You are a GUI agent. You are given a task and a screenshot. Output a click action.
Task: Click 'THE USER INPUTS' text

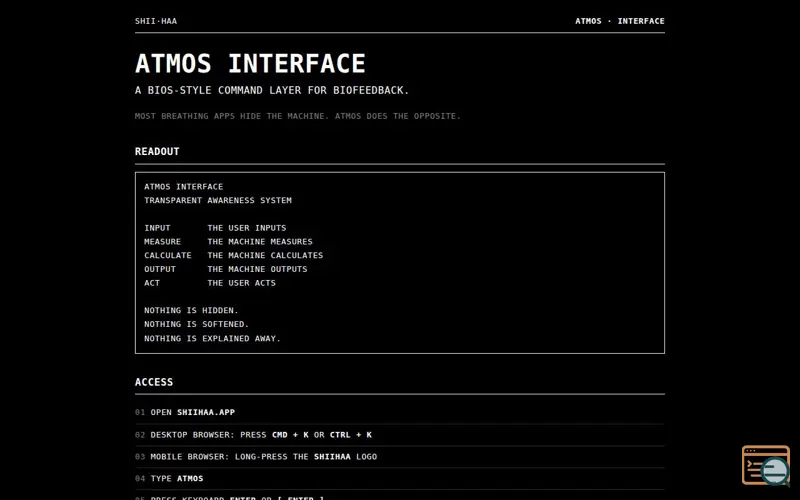(x=247, y=228)
